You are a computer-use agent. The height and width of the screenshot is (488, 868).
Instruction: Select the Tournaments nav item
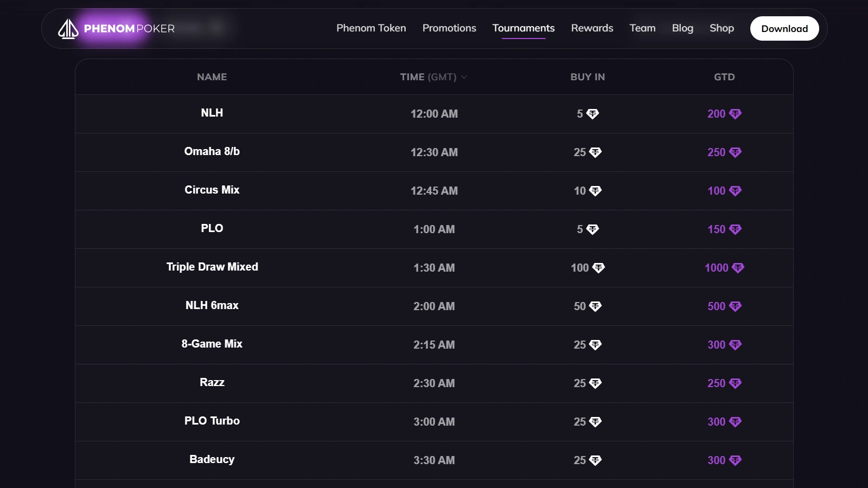pos(524,28)
